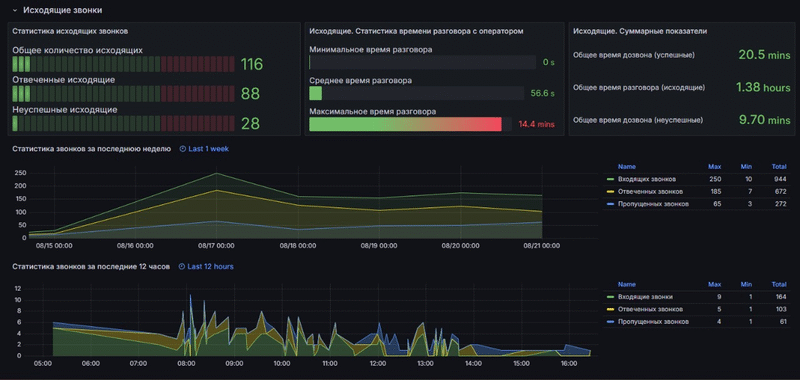This screenshot has height=380, width=800.
Task: Select the total value 944 in weekly legend
Action: (780, 179)
